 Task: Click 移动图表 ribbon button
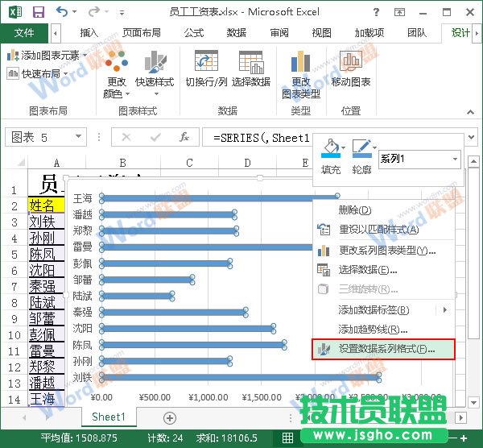[351, 69]
